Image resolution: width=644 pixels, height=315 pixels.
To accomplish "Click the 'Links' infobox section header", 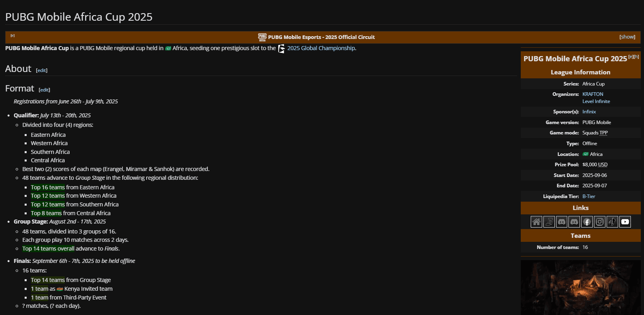I will pos(580,208).
